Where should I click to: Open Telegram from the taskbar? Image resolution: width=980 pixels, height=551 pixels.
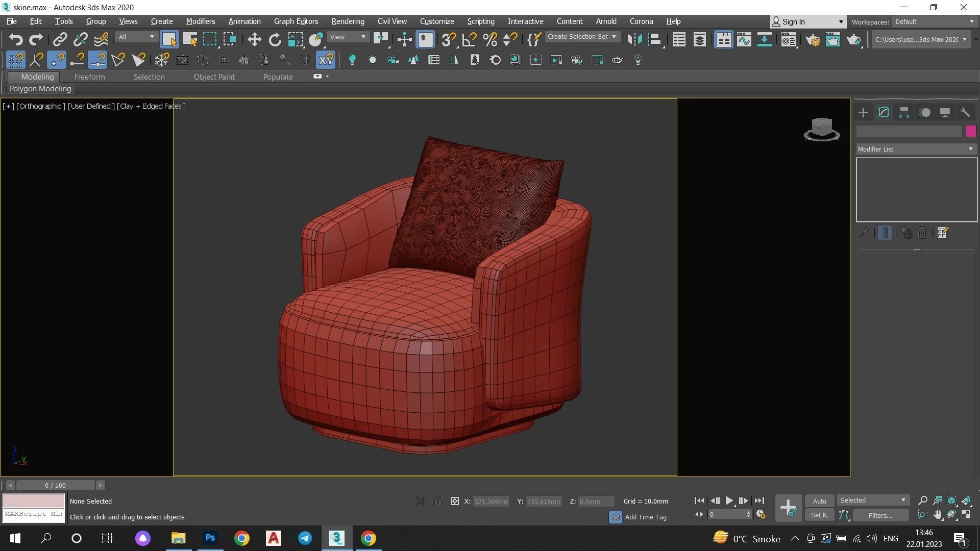(305, 538)
